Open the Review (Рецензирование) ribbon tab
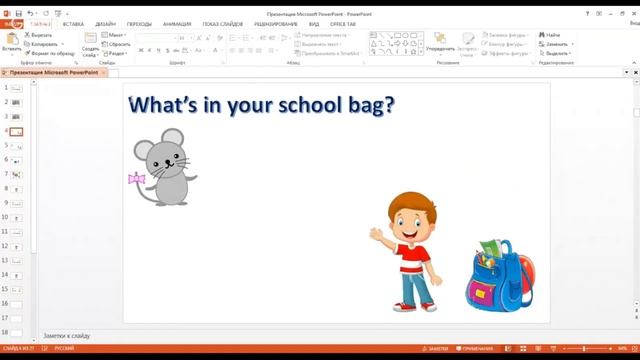Screen dimensions: 640x360 pos(276,24)
